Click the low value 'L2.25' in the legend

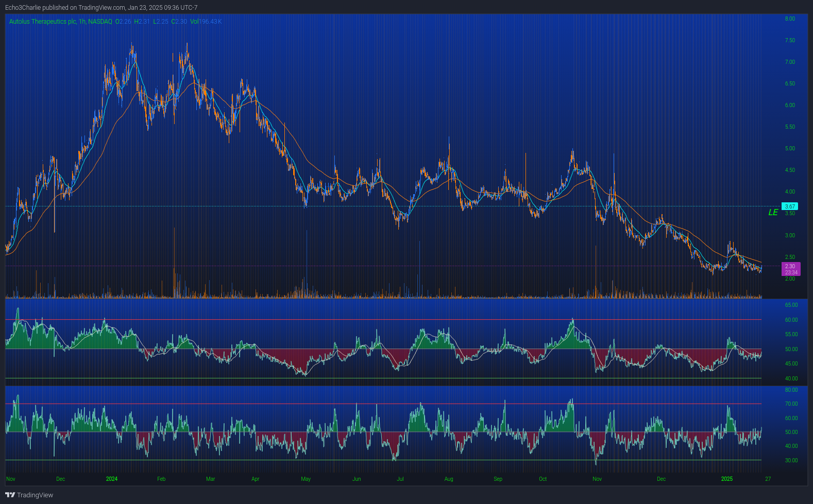161,22
